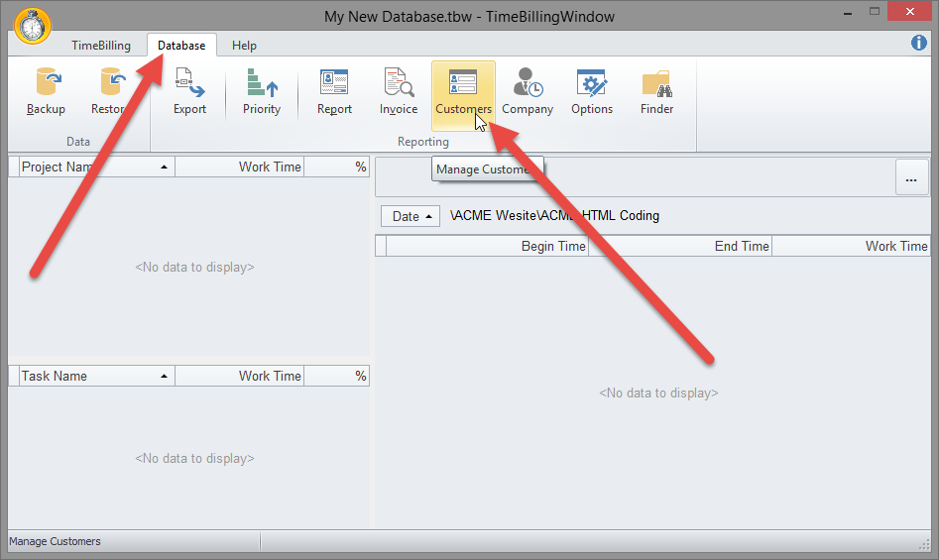
Task: Launch the Invoice tool
Action: [399, 91]
